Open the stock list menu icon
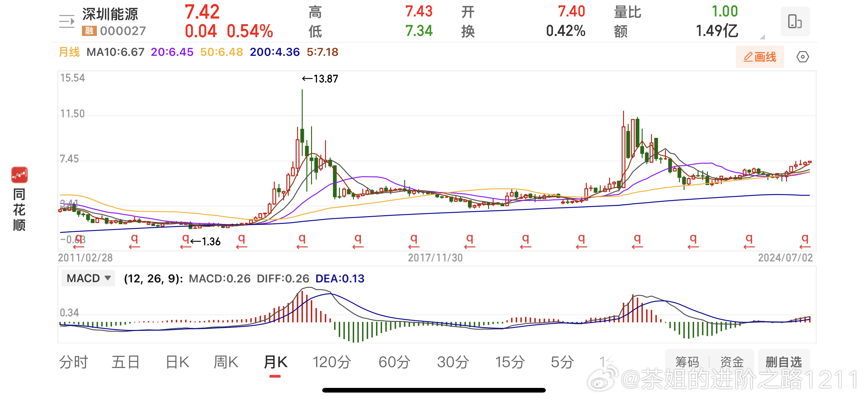Image resolution: width=868 pixels, height=400 pixels. (x=67, y=21)
